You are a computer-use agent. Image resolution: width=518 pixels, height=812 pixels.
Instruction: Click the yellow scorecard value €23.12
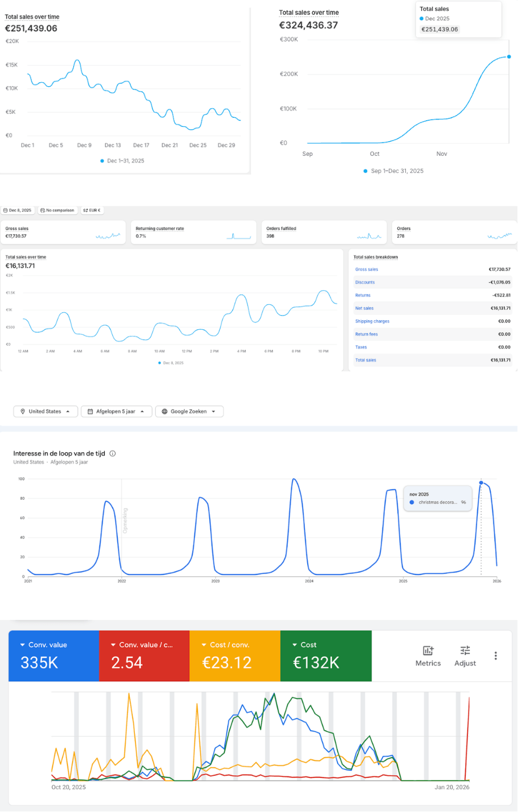point(227,663)
